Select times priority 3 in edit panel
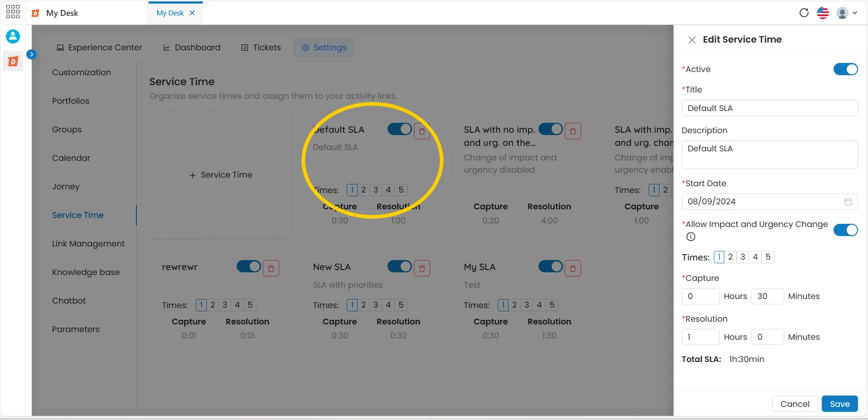 (x=743, y=257)
